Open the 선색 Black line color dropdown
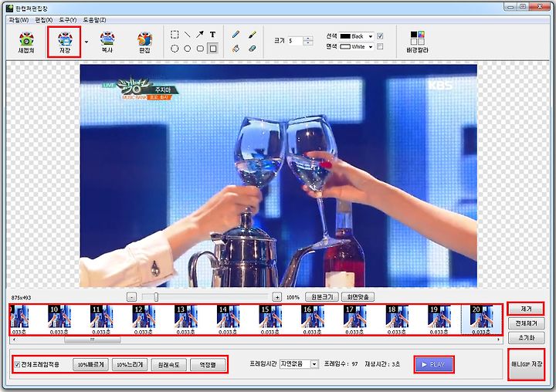This screenshot has width=556, height=392. coord(370,36)
